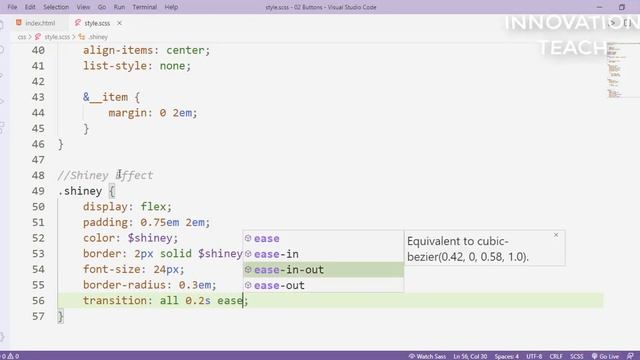Viewport: 640px width, 360px height.
Task: Change the CRLF line ending setting
Action: point(556,356)
